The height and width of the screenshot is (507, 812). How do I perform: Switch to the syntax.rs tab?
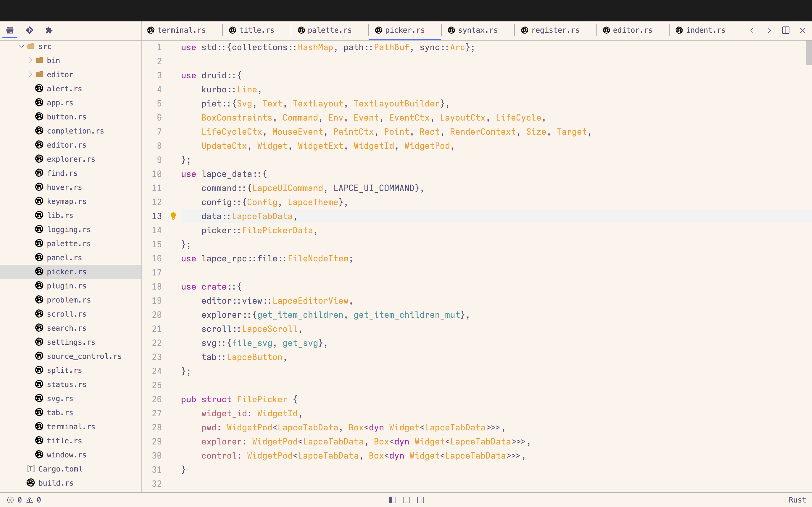click(x=477, y=30)
